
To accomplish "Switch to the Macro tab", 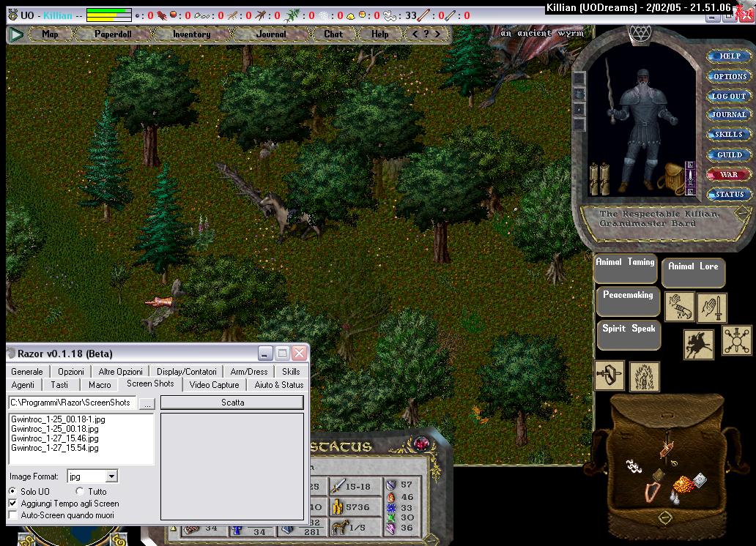I will (100, 384).
